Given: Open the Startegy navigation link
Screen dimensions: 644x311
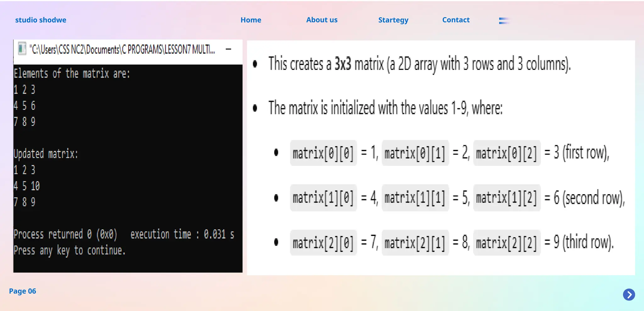Looking at the screenshot, I should [393, 20].
